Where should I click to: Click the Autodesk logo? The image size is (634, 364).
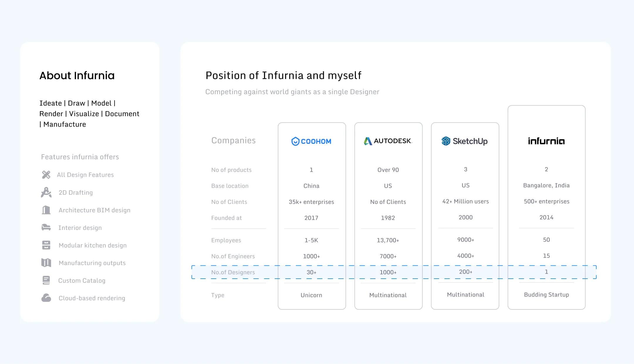[388, 141]
